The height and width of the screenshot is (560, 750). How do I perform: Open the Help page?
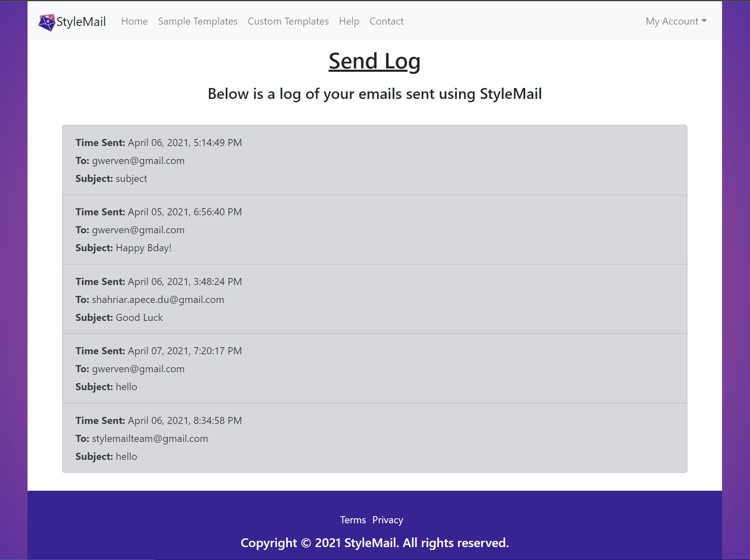coord(349,21)
